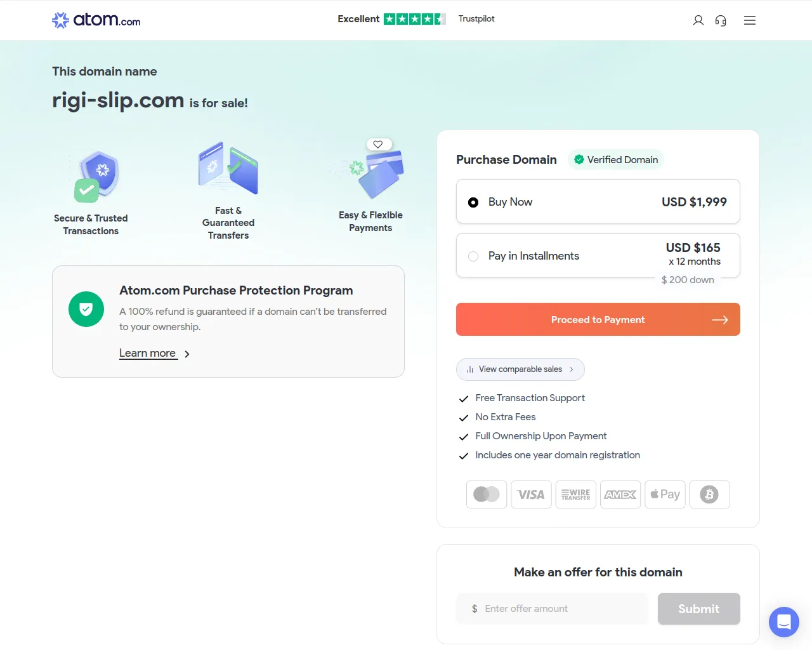Open the hamburger menu
The image size is (812, 650).
click(x=750, y=20)
